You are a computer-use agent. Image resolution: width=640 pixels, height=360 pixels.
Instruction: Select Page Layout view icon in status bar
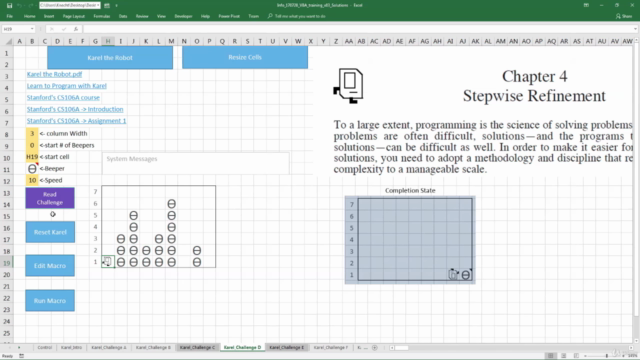point(564,356)
